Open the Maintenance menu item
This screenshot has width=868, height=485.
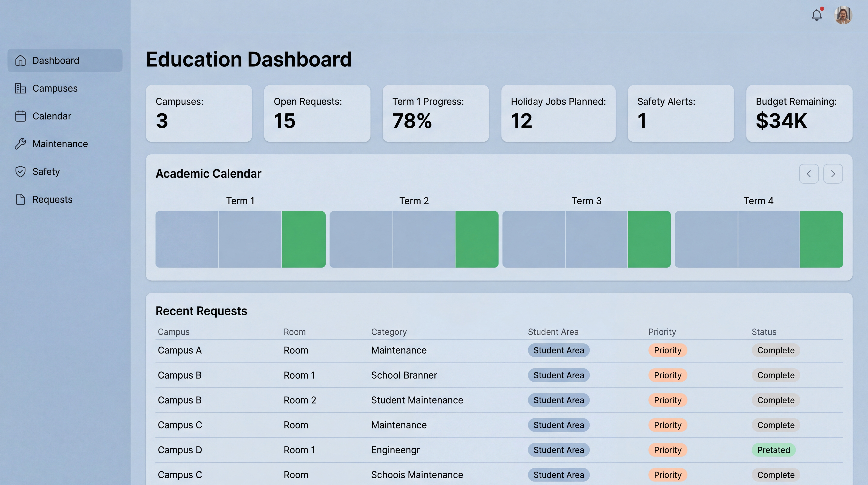tap(60, 144)
